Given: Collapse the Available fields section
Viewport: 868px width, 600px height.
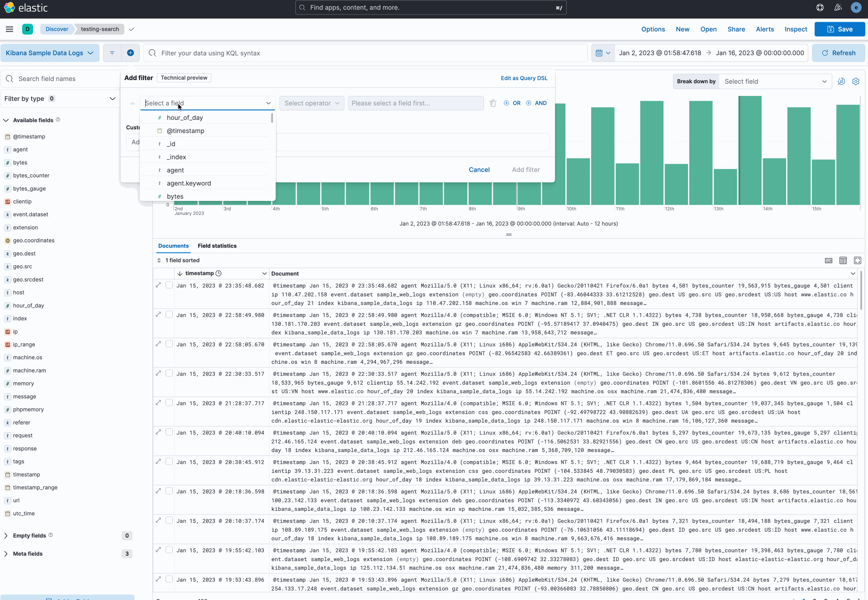Looking at the screenshot, I should tap(6, 120).
